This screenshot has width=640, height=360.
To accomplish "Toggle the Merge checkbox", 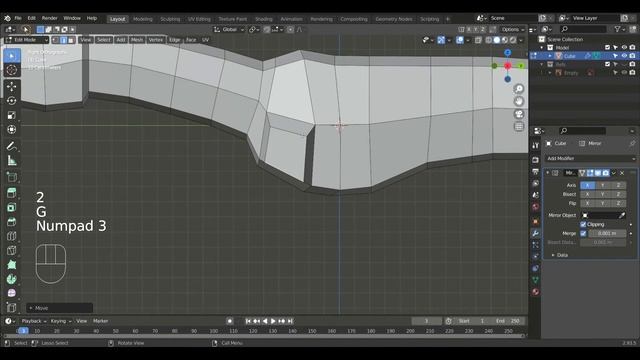I will click(x=583, y=233).
